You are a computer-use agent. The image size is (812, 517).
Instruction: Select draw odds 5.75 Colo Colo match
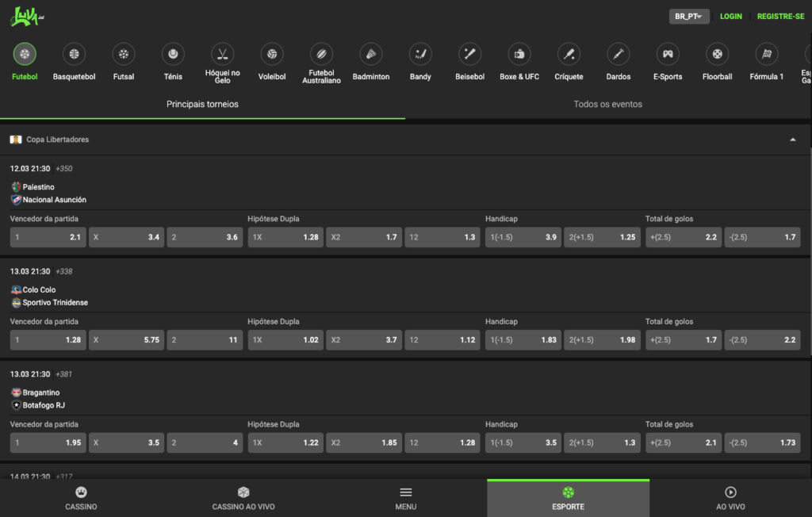(126, 340)
